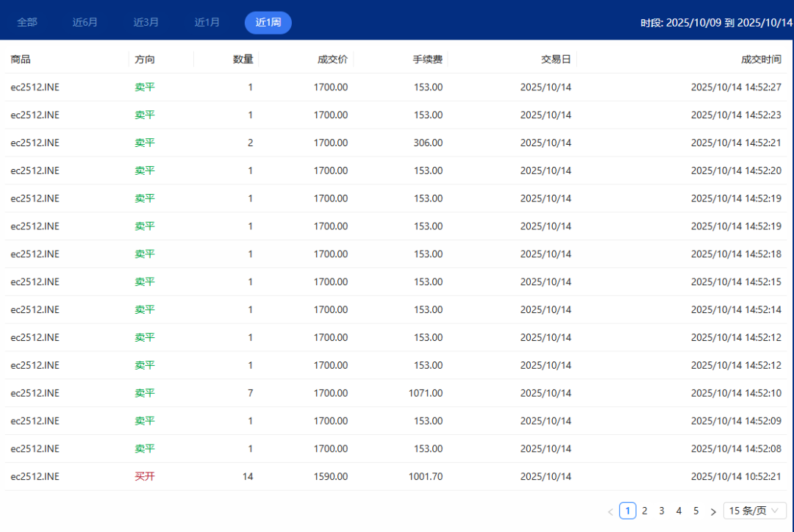Switch to the 近3月 tab
Screen dimensions: 794x532
(146, 22)
